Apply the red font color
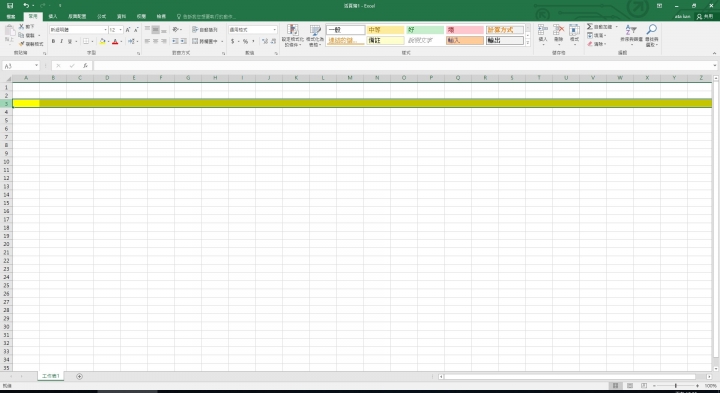 coord(115,41)
